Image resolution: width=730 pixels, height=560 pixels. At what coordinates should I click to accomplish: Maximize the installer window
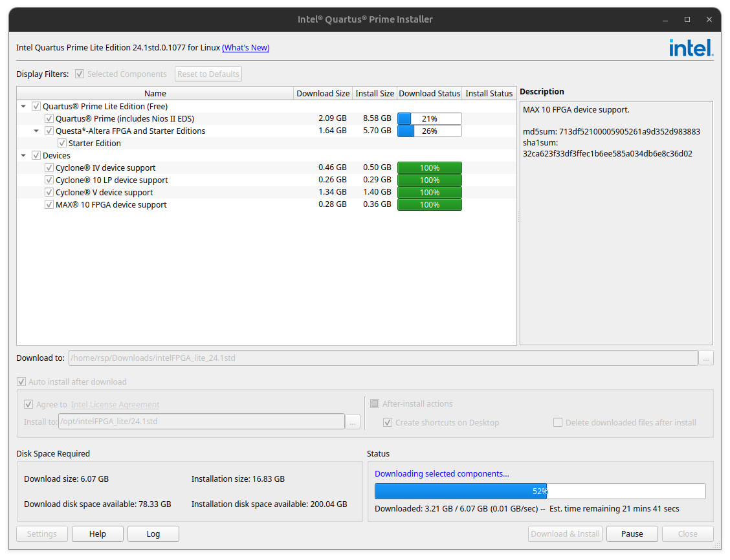(687, 19)
